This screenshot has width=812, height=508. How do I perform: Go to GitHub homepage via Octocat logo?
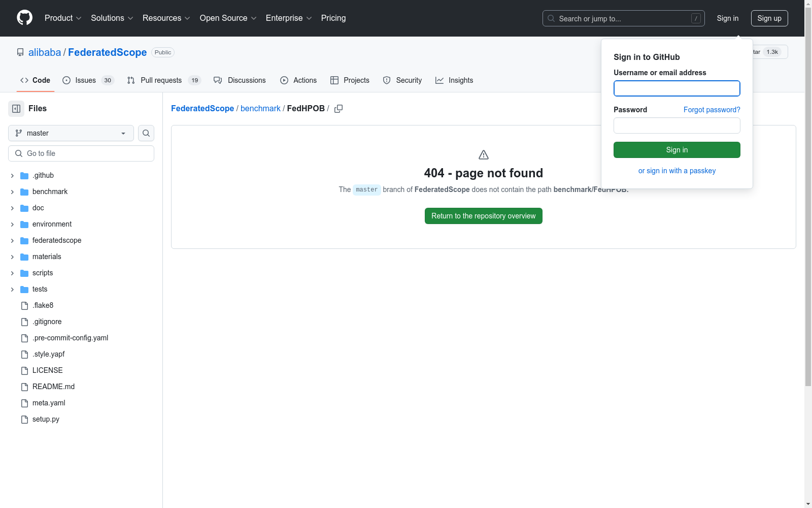pos(24,18)
